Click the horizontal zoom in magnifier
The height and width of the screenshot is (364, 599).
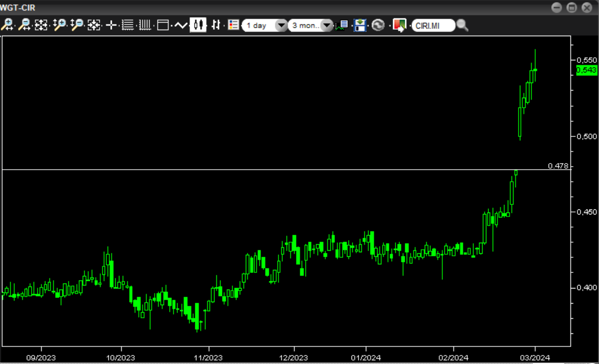click(8, 25)
